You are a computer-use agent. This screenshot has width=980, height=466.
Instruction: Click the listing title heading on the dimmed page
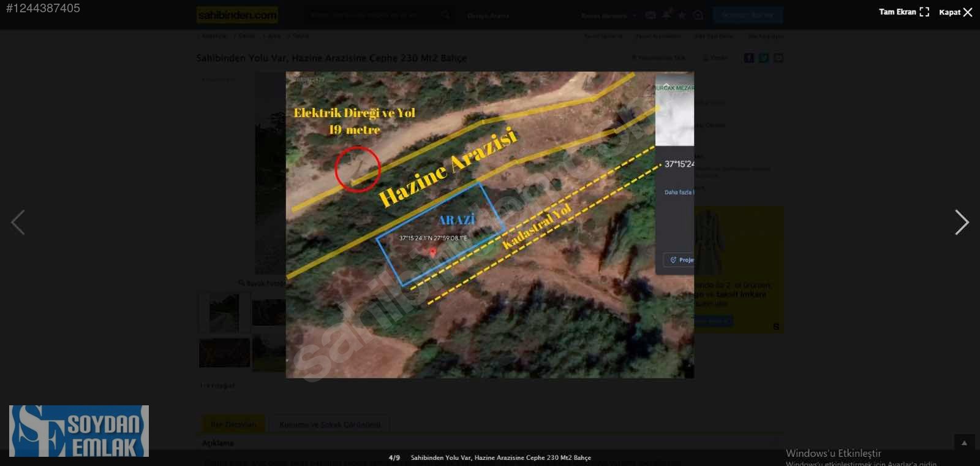click(331, 58)
